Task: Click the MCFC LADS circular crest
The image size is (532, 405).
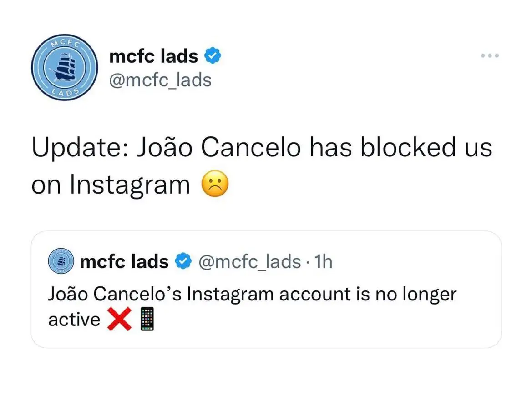Action: coord(64,67)
